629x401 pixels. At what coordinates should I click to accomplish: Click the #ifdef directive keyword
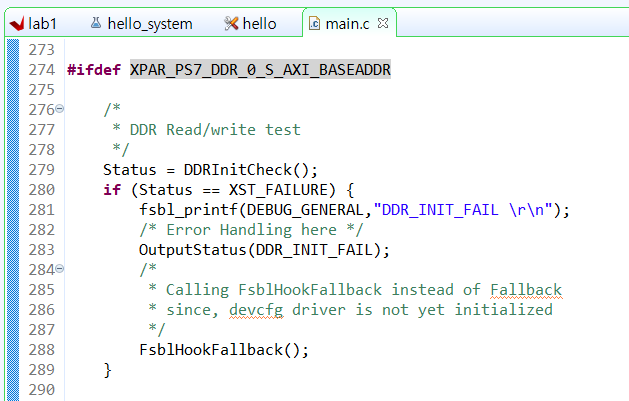point(94,70)
